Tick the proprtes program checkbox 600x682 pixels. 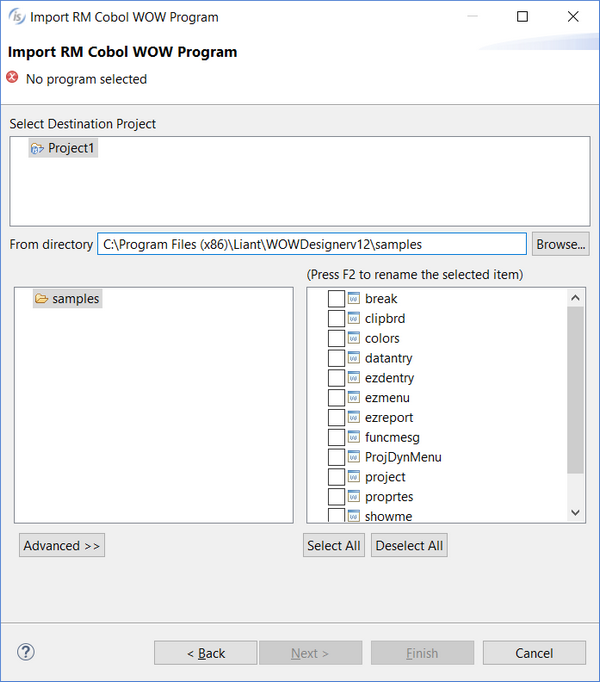[x=336, y=497]
